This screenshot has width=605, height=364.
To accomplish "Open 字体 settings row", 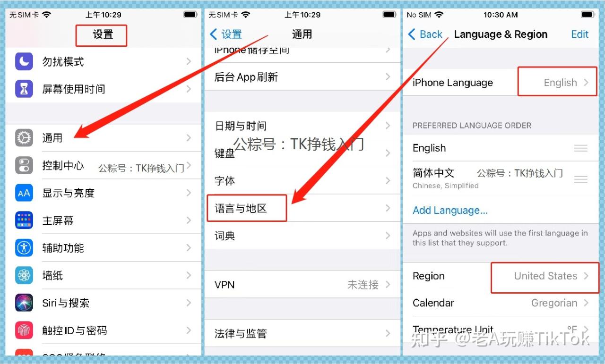I will [302, 180].
